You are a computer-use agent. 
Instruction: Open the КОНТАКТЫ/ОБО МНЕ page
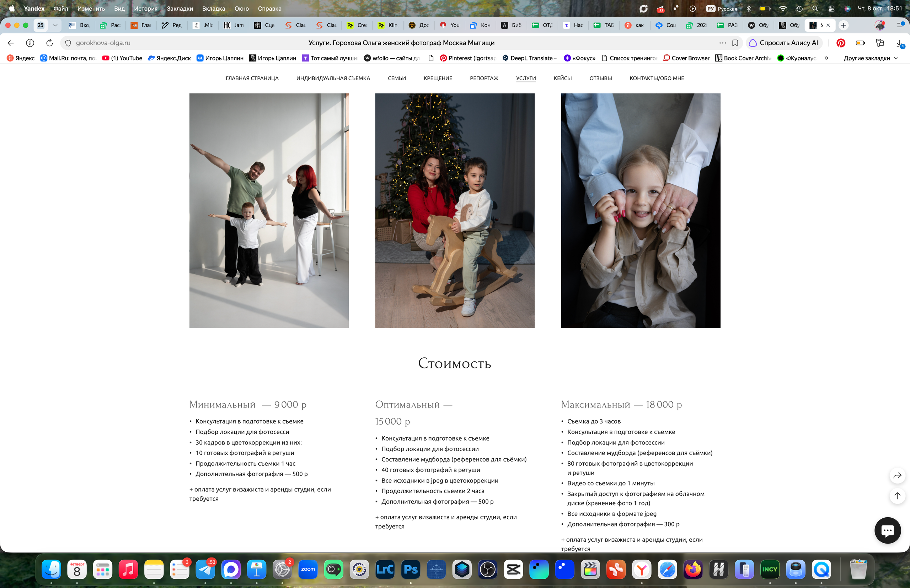(657, 78)
